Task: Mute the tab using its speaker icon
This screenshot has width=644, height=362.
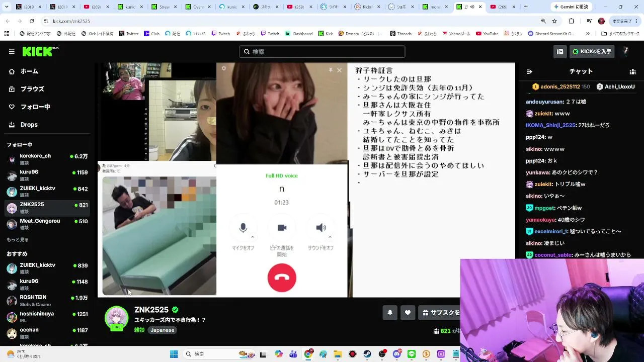Action: [472, 7]
